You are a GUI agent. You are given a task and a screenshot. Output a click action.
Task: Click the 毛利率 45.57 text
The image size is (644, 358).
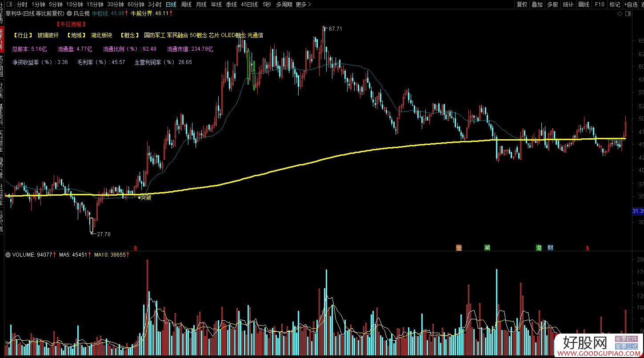coord(101,62)
